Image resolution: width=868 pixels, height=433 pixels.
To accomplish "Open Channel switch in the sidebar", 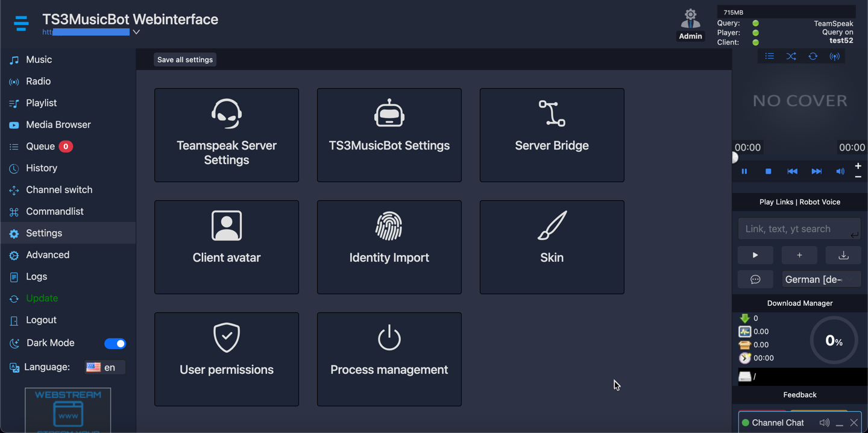I will click(x=68, y=190).
